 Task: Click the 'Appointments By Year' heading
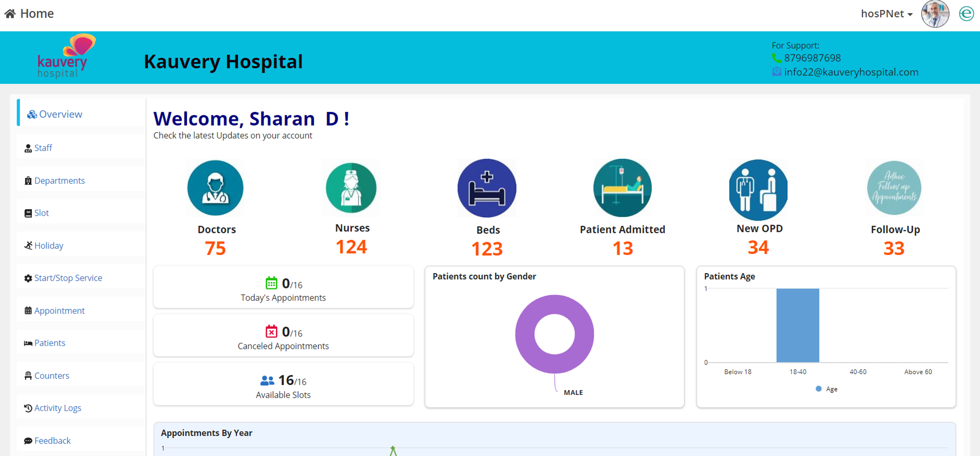point(206,433)
